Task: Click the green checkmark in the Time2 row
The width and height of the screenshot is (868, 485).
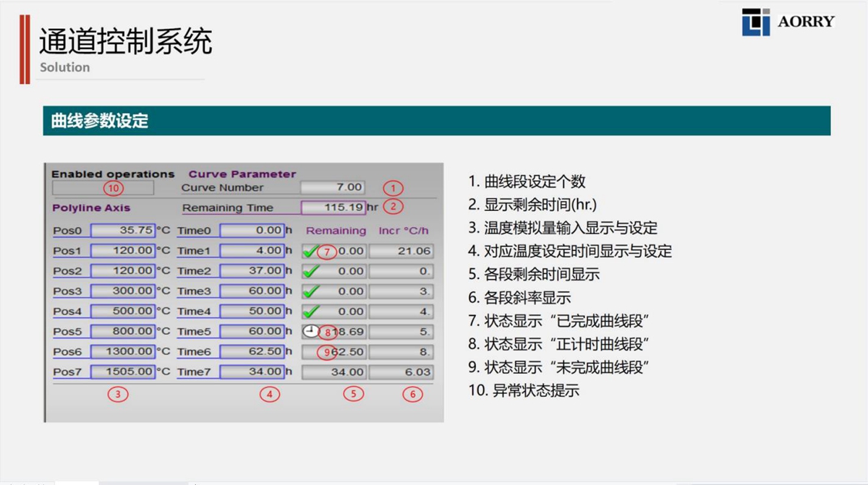Action: click(x=311, y=271)
